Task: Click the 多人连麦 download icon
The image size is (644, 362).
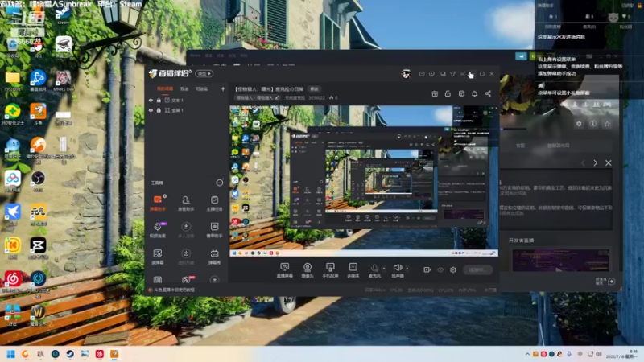Action: point(186,227)
